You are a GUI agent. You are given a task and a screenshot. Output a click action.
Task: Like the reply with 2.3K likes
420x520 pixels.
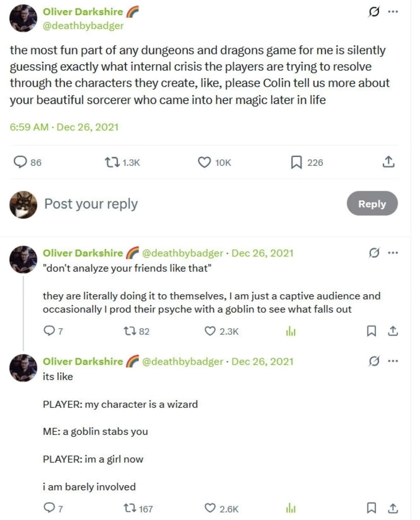[210, 331]
